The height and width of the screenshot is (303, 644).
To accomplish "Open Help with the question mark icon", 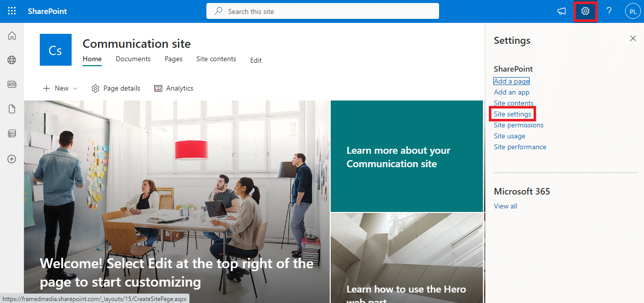I will 609,11.
